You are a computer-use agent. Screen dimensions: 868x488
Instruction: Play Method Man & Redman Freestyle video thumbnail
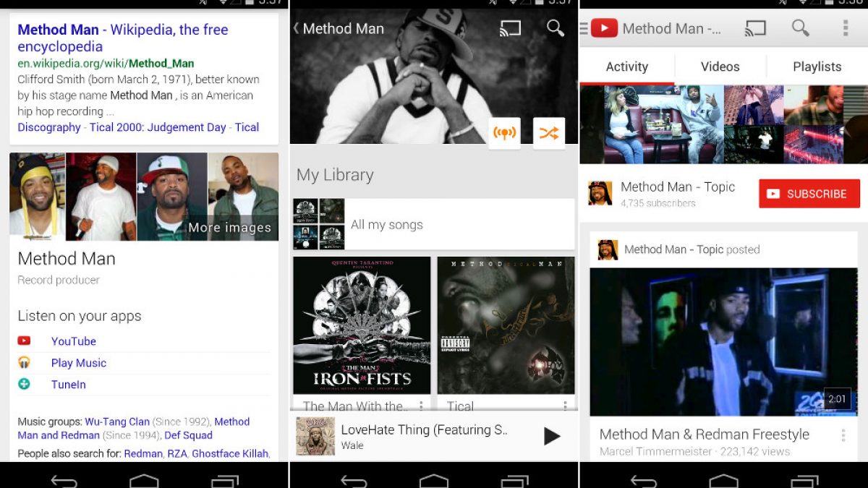pyautogui.click(x=723, y=342)
